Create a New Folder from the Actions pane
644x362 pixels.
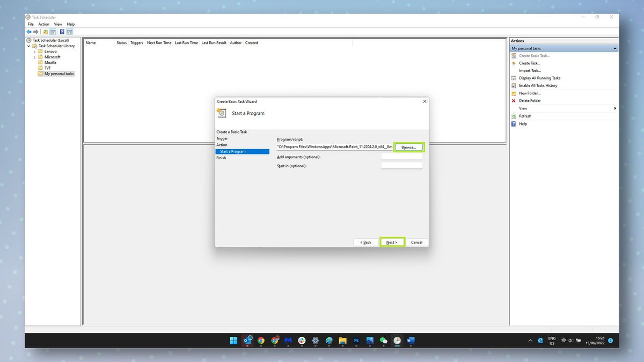pyautogui.click(x=529, y=93)
